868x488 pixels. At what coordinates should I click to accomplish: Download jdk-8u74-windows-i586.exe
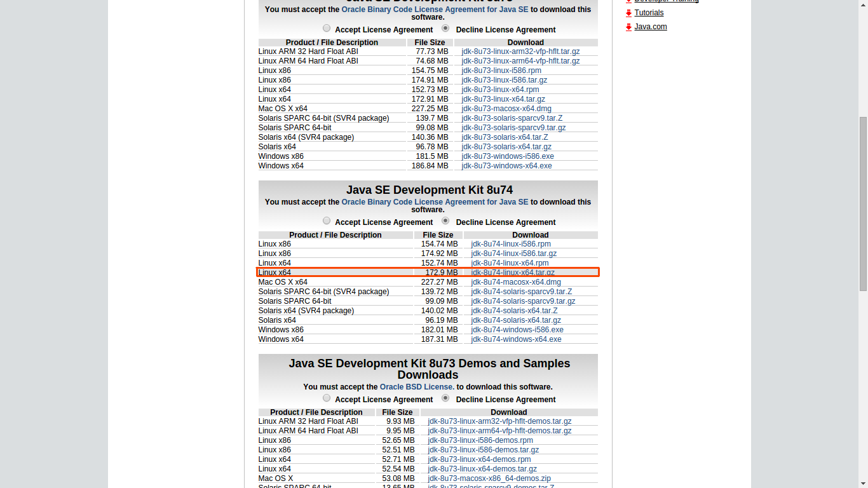click(x=517, y=330)
